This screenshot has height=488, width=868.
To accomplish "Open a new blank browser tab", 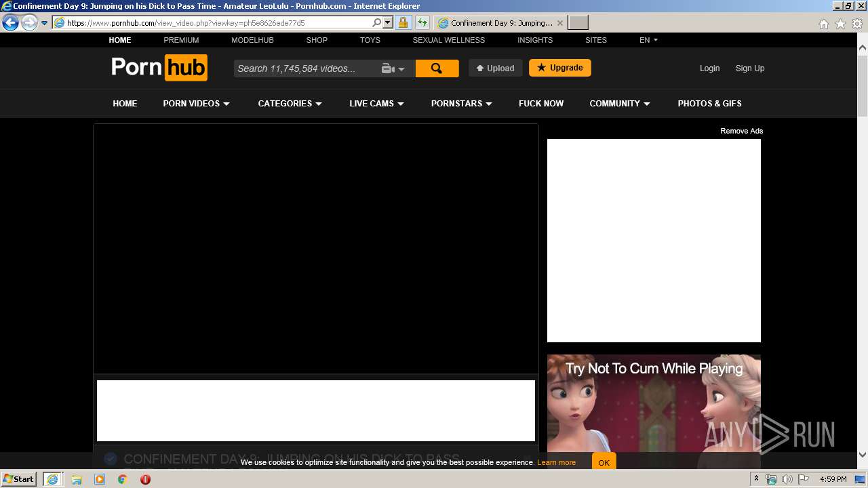I will [578, 23].
